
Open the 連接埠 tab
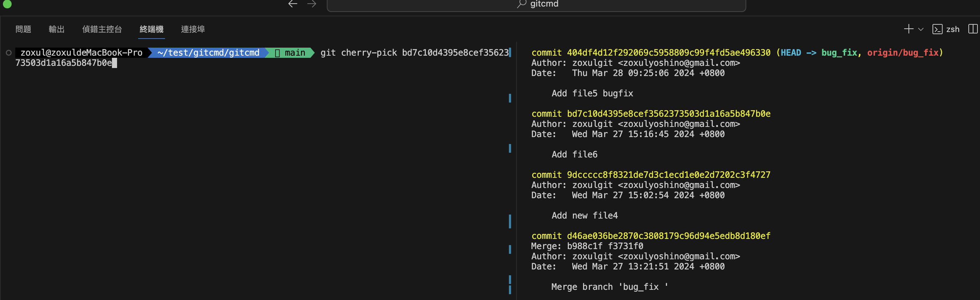tap(193, 29)
